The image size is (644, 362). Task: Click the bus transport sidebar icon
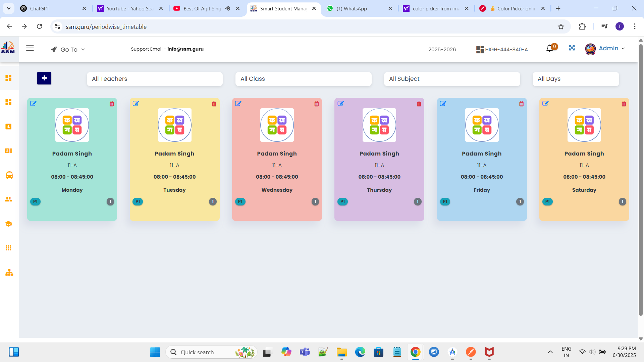click(x=9, y=175)
